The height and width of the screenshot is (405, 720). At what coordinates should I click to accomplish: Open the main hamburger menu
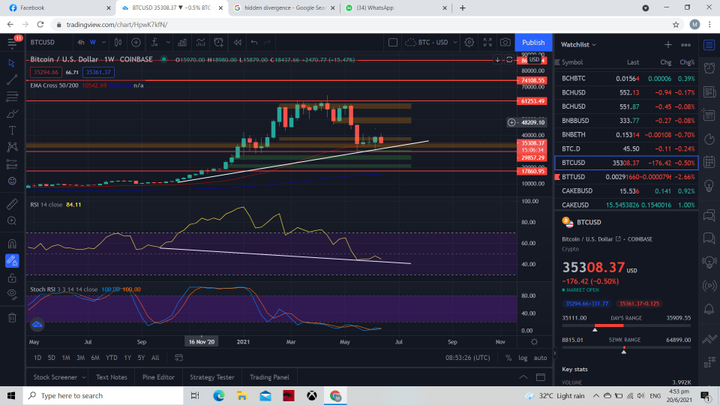12,42
